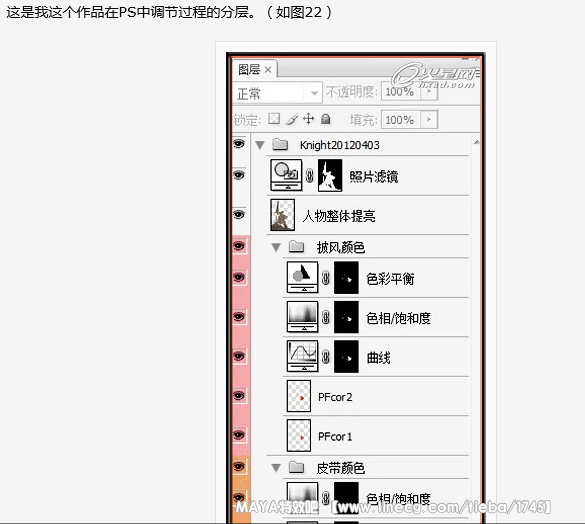Click the 色彩平衡 layer mask thumbnail
This screenshot has height=524, width=585.
[346, 278]
